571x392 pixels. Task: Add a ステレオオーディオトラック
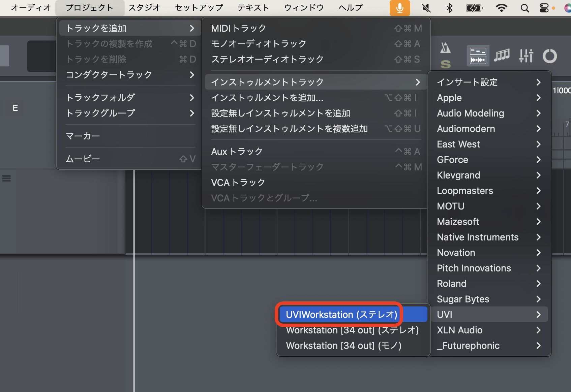coord(316,59)
